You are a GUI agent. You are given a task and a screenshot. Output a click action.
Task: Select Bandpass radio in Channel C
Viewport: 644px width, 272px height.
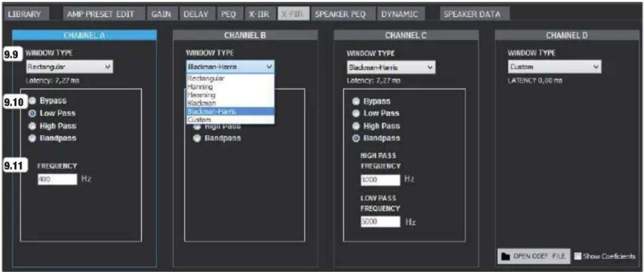(x=356, y=138)
